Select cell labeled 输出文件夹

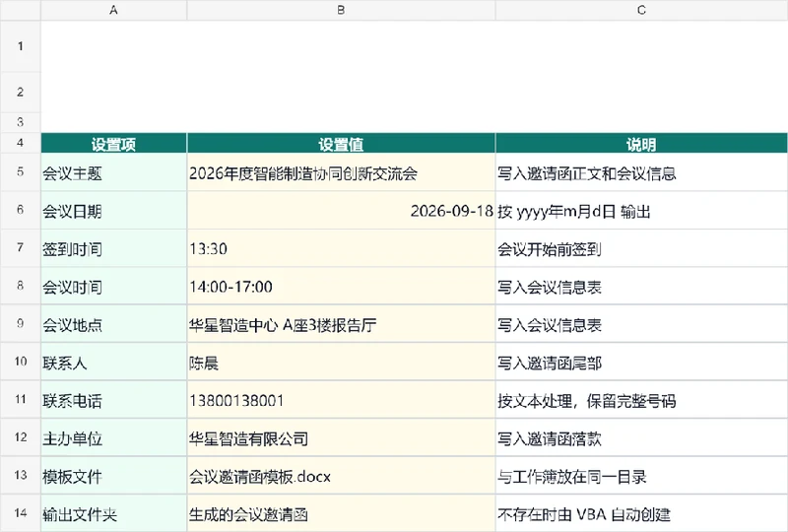[x=113, y=513]
